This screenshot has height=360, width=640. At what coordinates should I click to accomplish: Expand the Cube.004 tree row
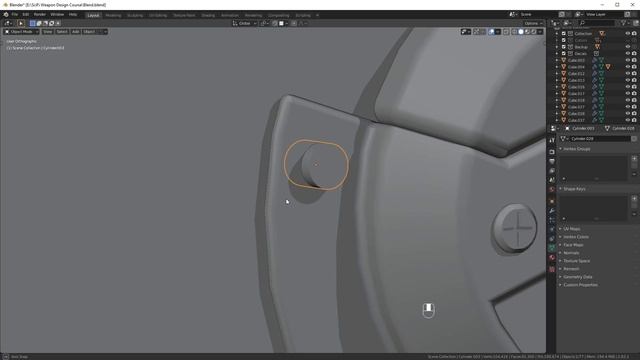557,67
